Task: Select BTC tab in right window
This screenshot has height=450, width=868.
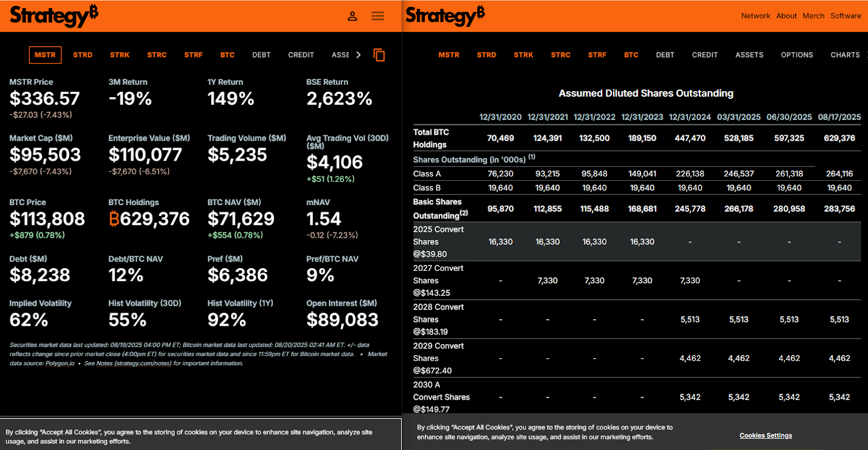Action: (x=631, y=55)
